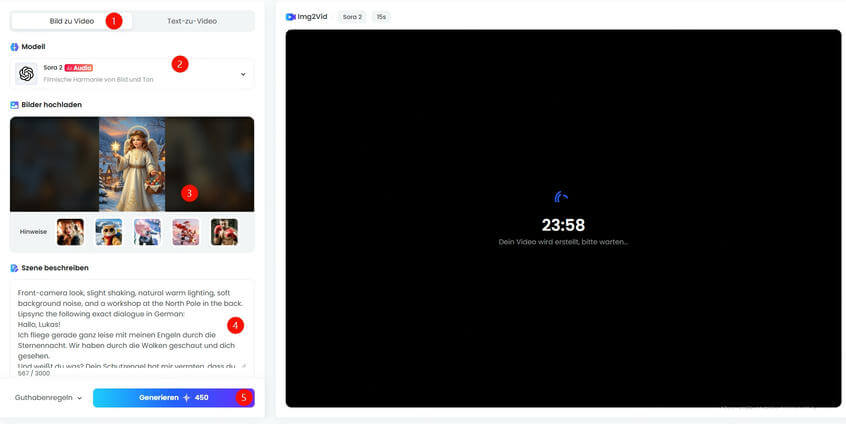The height and width of the screenshot is (424, 846).
Task: Click the AI Audio badge
Action: pyautogui.click(x=79, y=68)
